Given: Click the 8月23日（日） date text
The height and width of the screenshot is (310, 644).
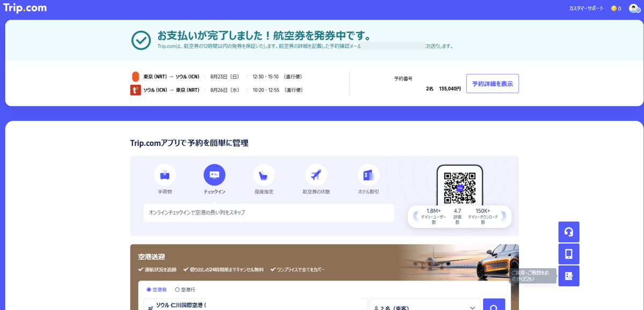Looking at the screenshot, I should 225,77.
